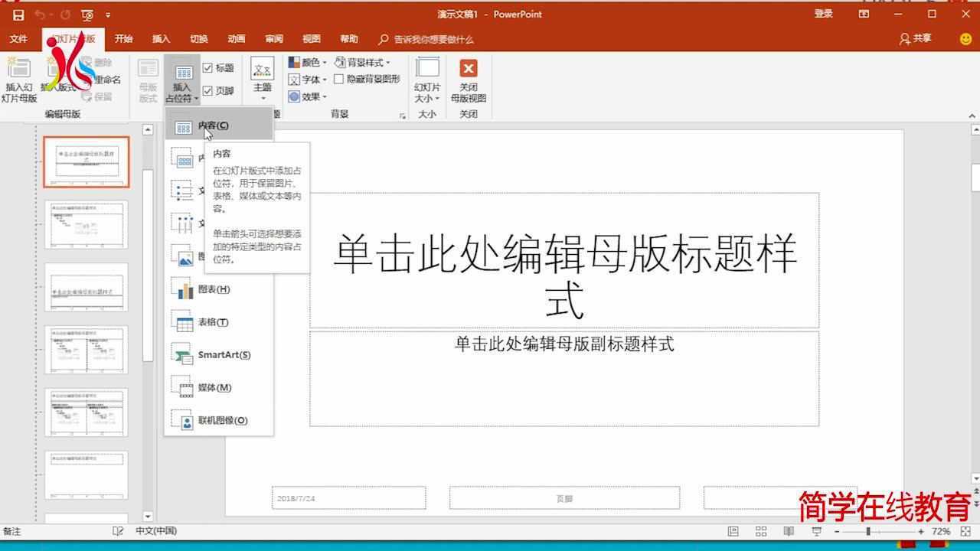The width and height of the screenshot is (980, 551).
Task: Click thumbnail pane scroll-up arrow
Action: 148,130
